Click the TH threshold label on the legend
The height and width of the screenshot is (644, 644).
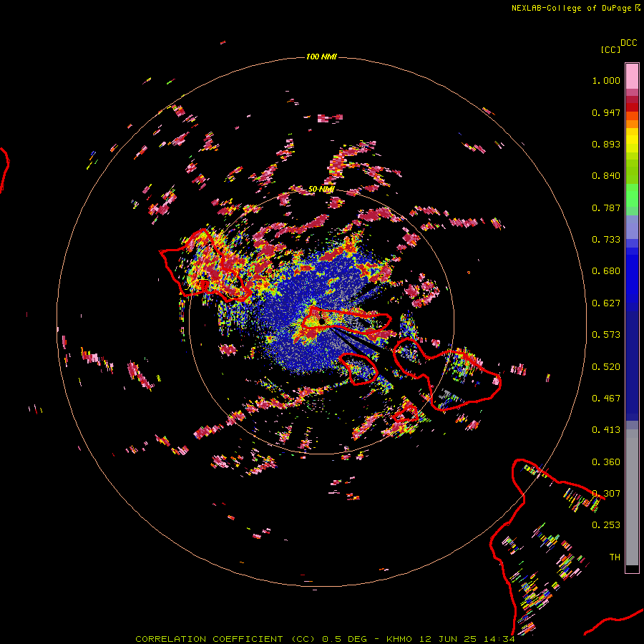click(x=615, y=557)
